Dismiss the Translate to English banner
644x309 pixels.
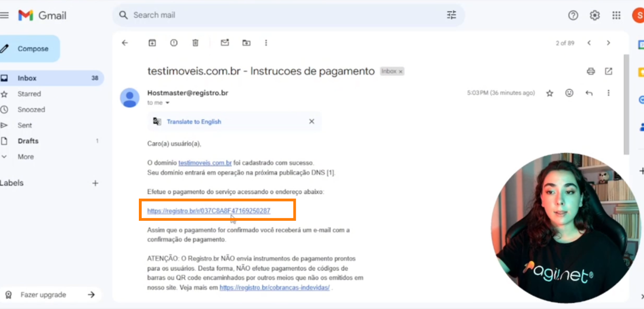click(312, 121)
